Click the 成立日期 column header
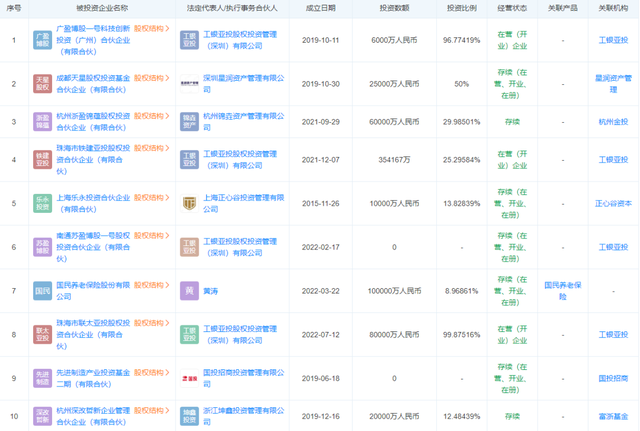 coord(320,8)
